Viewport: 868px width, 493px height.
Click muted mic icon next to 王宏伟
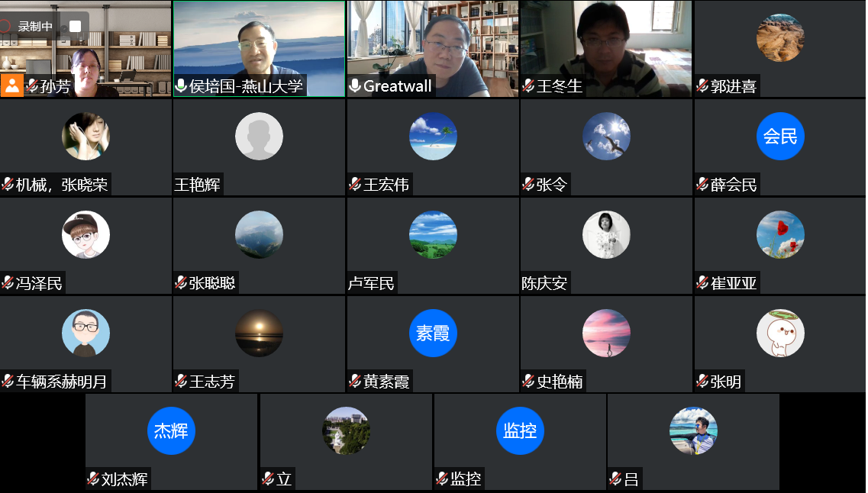pos(356,184)
